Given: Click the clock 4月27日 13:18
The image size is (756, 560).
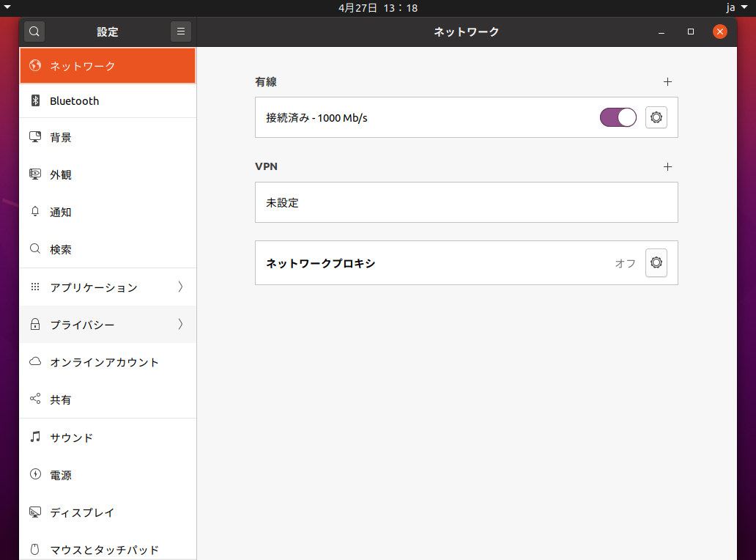Looking at the screenshot, I should click(378, 8).
